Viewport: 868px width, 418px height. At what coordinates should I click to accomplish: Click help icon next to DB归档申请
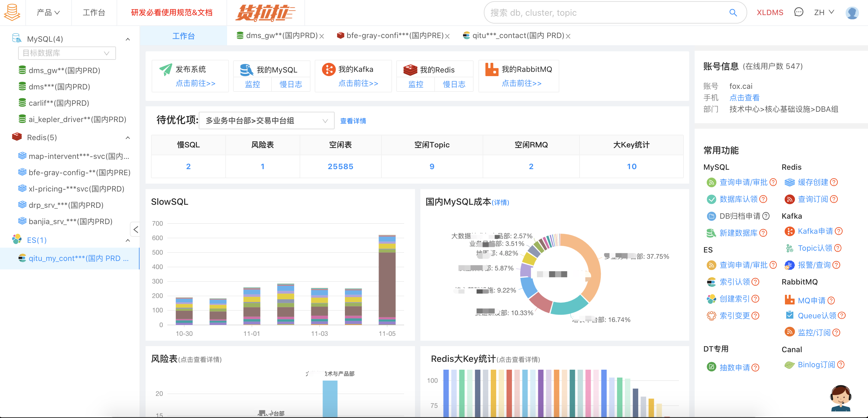click(x=766, y=216)
